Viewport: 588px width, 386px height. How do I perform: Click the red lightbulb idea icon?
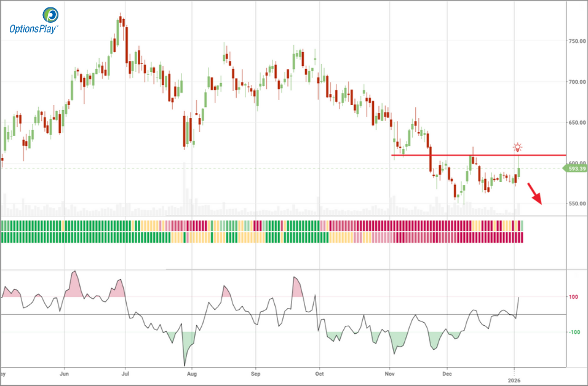(x=518, y=148)
